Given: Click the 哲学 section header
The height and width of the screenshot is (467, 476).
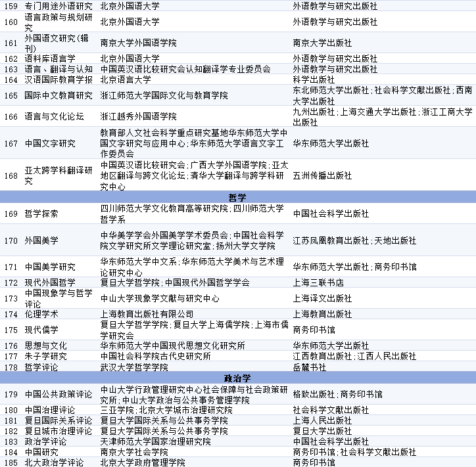Looking at the screenshot, I should [x=237, y=198].
